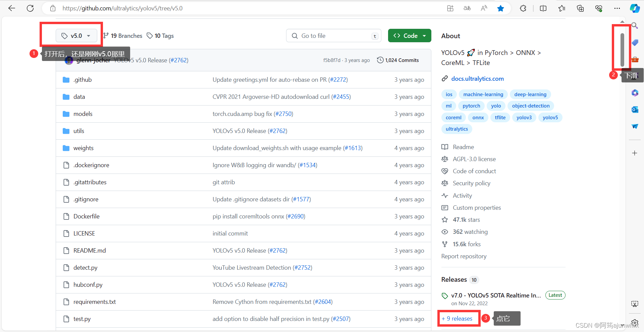644x332 pixels.
Task: Open commit hash f5b8f7d
Action: 331,60
